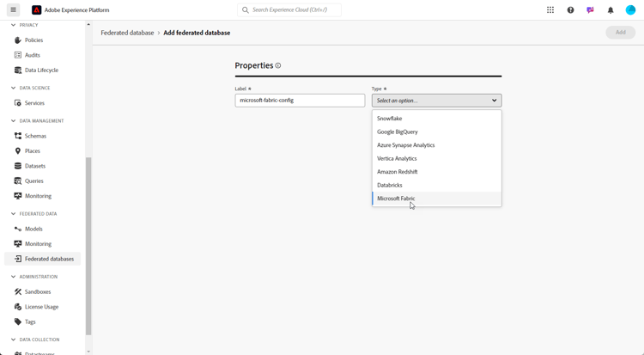Open the AI assistant chat icon
Viewport: 644px width, 355px height.
590,10
